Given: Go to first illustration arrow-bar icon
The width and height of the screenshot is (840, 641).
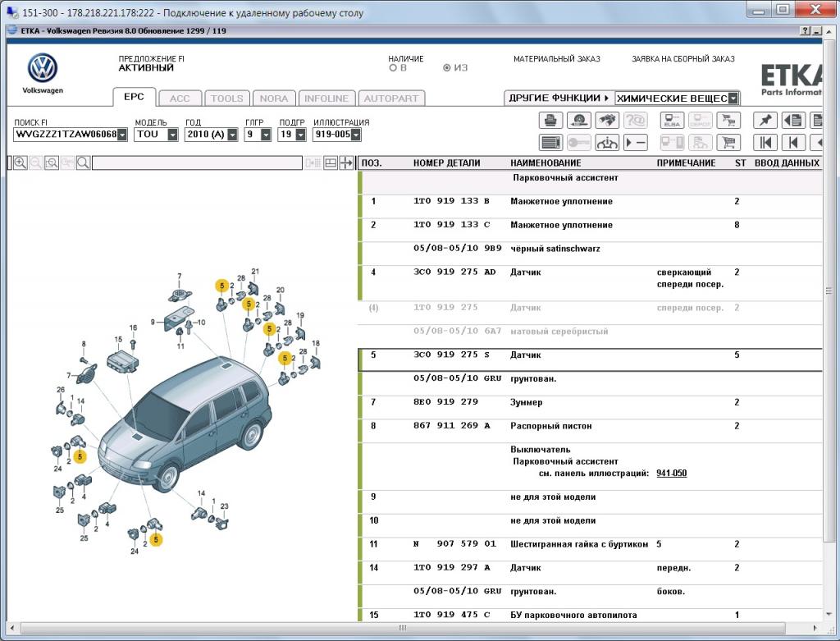Looking at the screenshot, I should click(765, 143).
